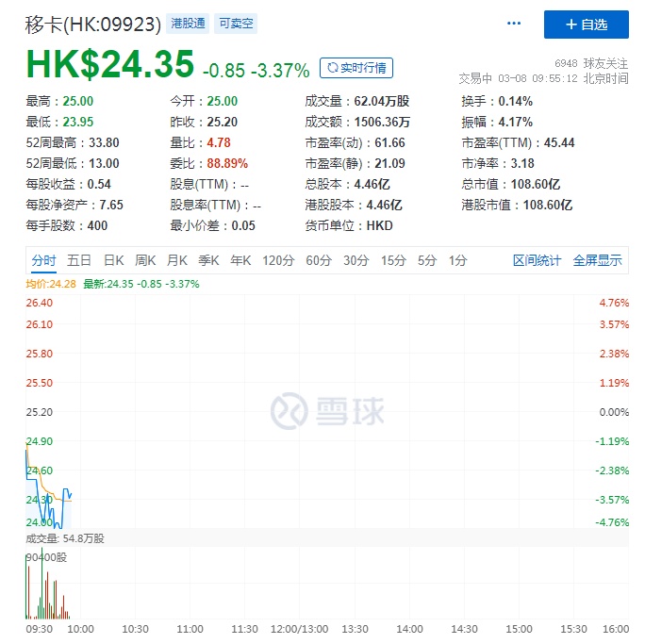Image resolution: width=645 pixels, height=644 pixels.
Task: Click the three-dot more options icon
Action: click(x=514, y=24)
